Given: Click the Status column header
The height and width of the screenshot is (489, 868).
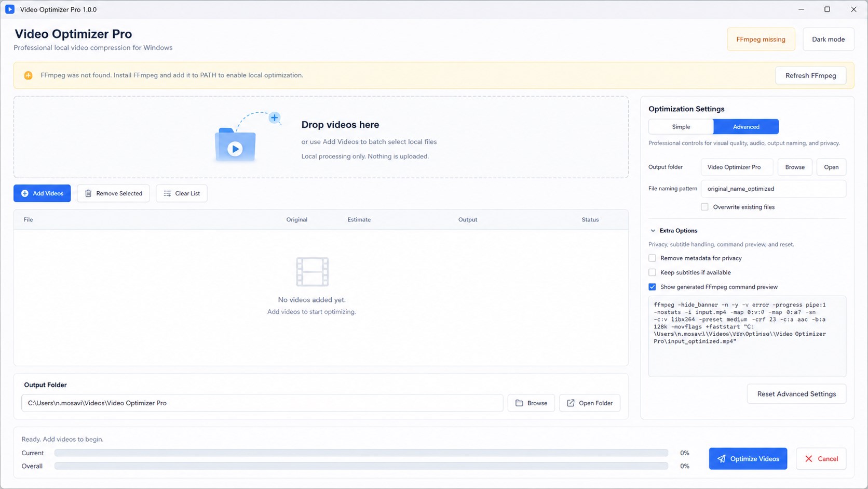Looking at the screenshot, I should coord(590,220).
